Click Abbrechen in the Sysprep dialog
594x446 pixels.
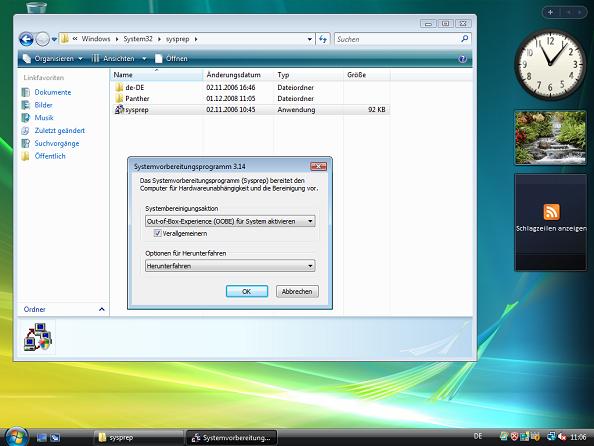point(297,291)
